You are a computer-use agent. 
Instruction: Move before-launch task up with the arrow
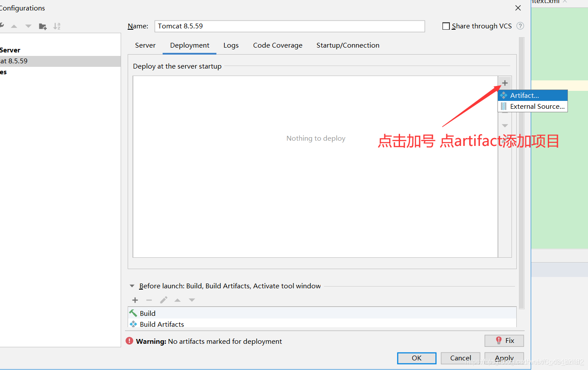coord(177,300)
